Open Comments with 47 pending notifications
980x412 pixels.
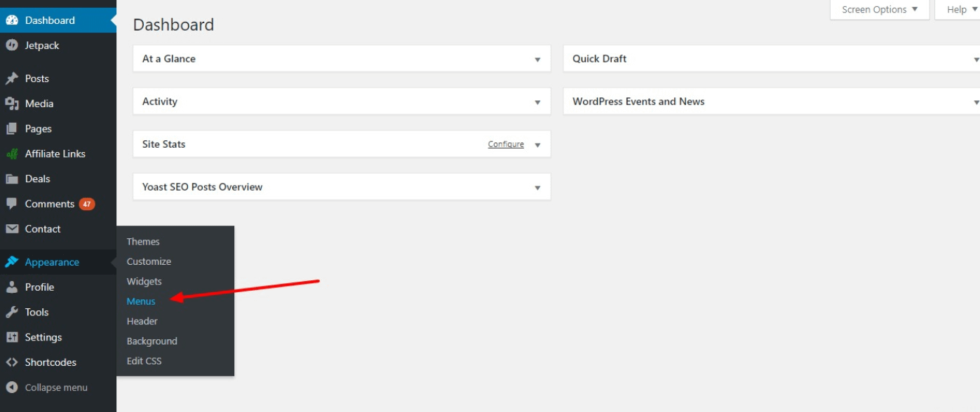[49, 203]
